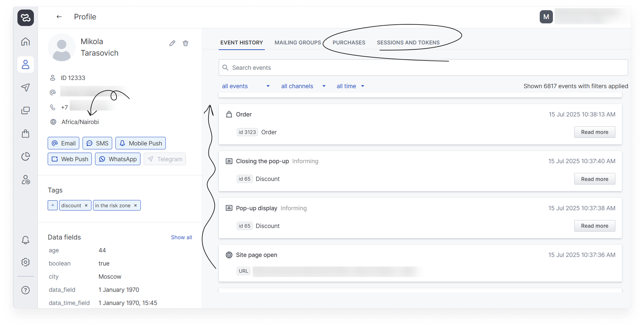Open the question mark help icon
Viewport: 644px width, 328px height.
click(26, 290)
